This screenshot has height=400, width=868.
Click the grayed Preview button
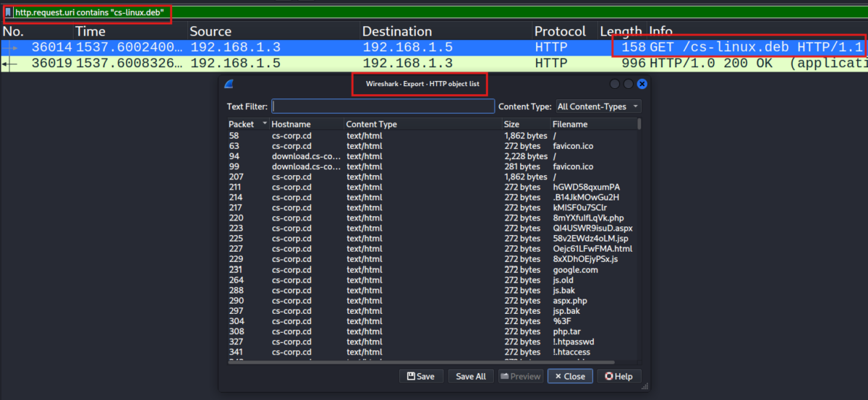tap(521, 376)
